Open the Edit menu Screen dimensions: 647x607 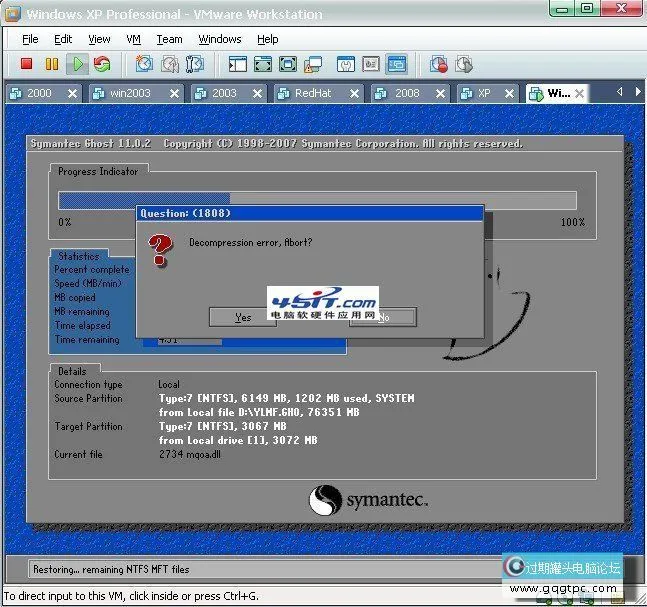tap(63, 39)
